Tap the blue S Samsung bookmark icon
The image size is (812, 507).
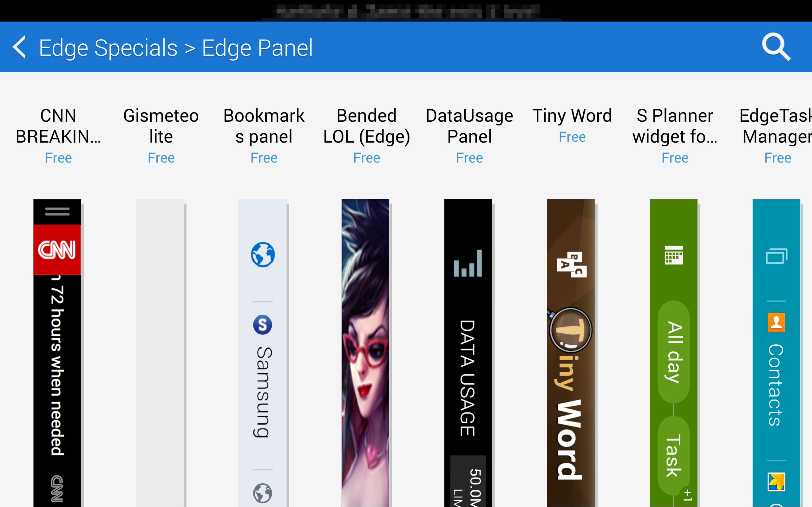262,324
